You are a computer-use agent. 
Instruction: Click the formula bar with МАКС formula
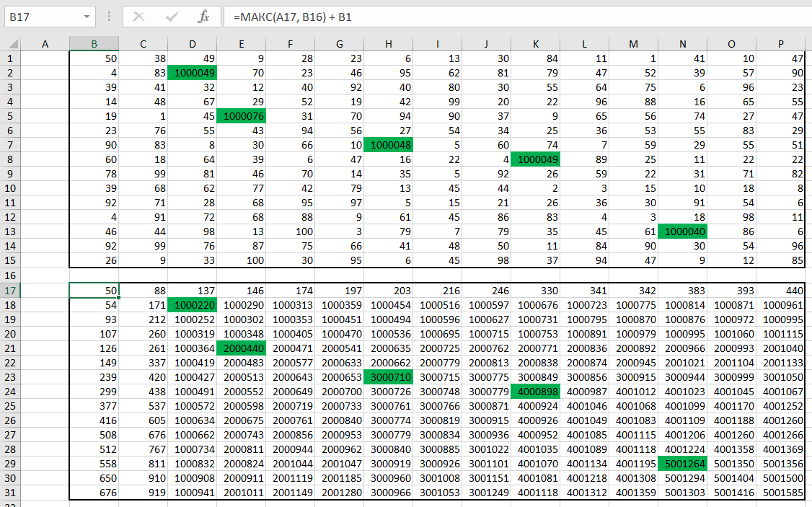pyautogui.click(x=505, y=17)
